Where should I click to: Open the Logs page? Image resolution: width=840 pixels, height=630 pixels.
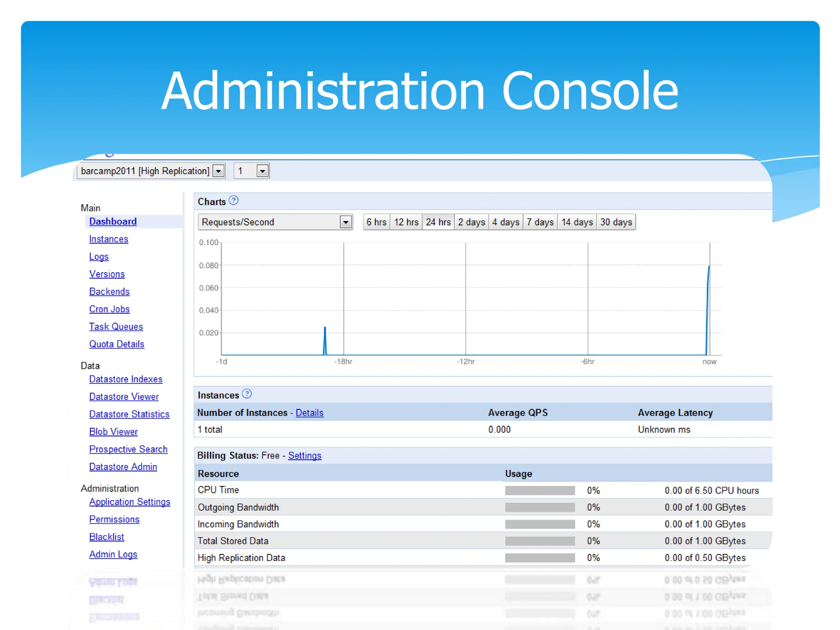click(99, 257)
